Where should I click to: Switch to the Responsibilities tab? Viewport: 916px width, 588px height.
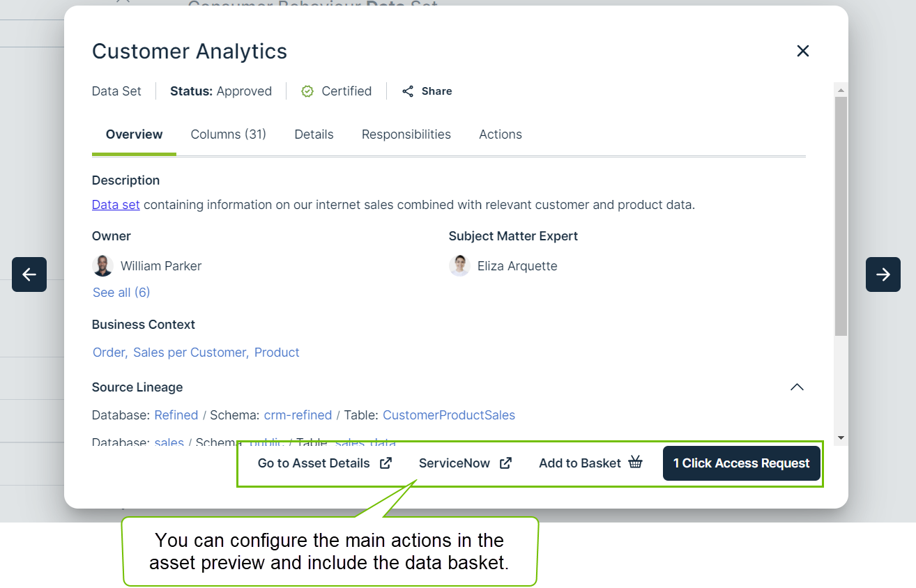pyautogui.click(x=406, y=134)
